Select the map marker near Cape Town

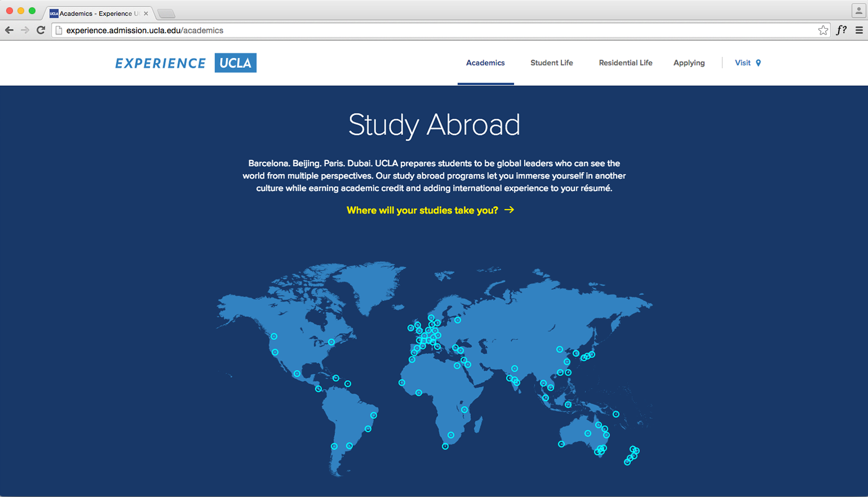446,446
